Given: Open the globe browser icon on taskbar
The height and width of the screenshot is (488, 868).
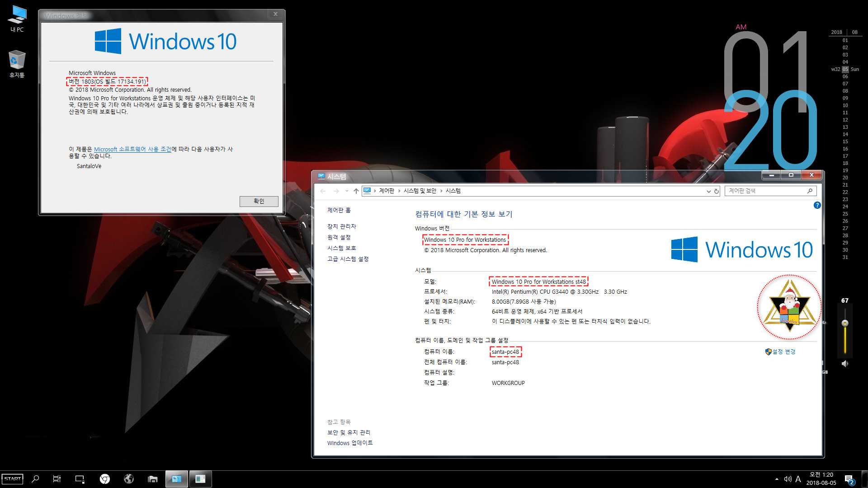Looking at the screenshot, I should (x=129, y=479).
